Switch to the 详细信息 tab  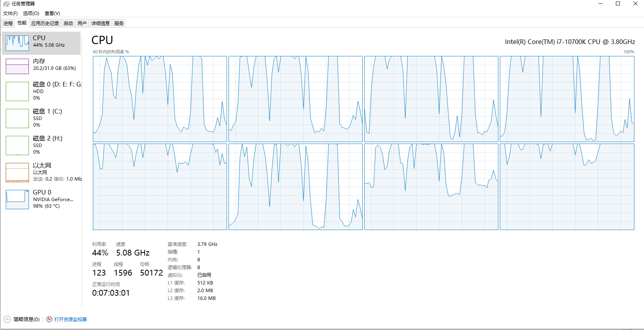coord(101,24)
